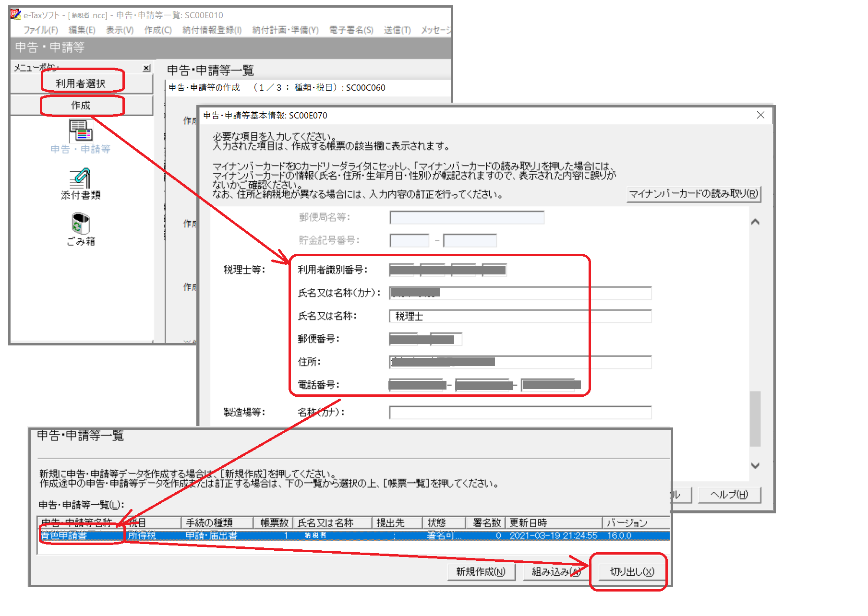Viewport: 868px width, 616px height.
Task: Open the 申告・申請等 icon in the menu panel
Action: click(81, 137)
